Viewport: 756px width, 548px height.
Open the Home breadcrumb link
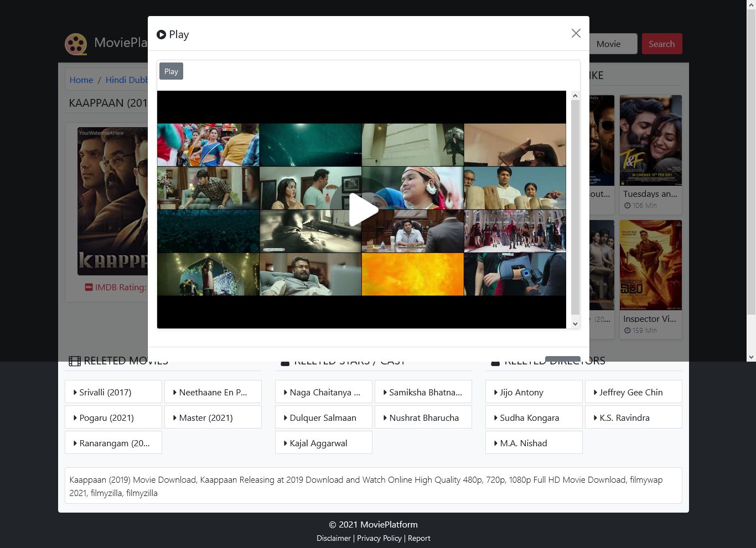coord(81,80)
